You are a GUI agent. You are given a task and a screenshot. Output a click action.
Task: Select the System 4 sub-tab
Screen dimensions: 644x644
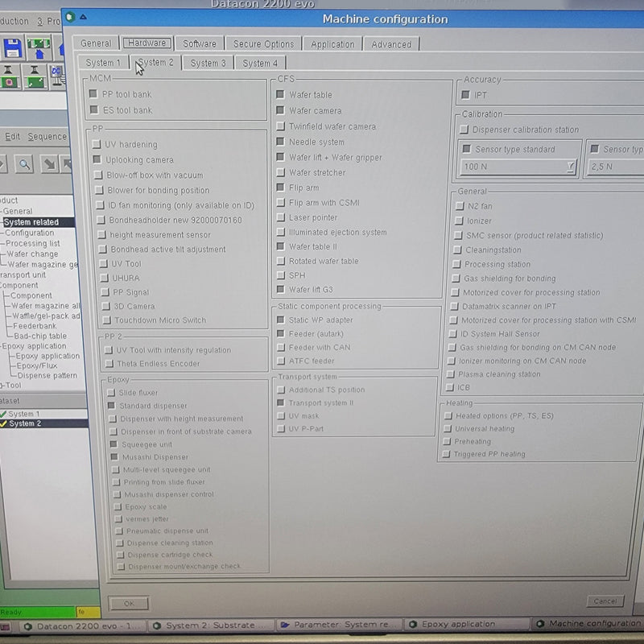(259, 64)
